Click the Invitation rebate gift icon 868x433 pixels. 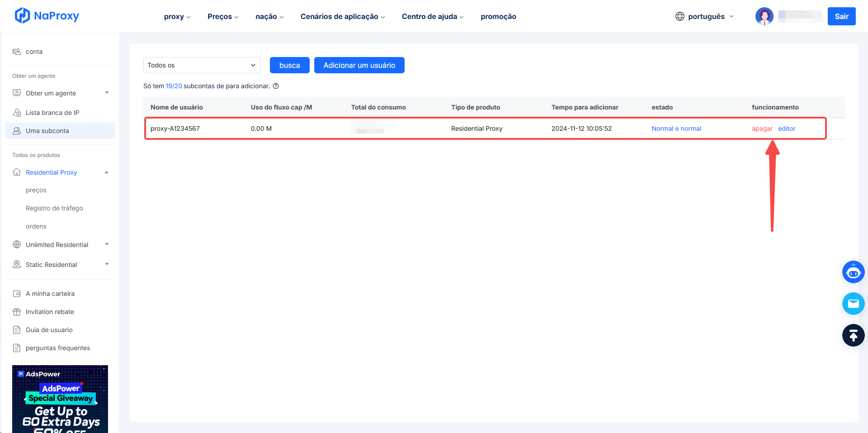(x=17, y=312)
